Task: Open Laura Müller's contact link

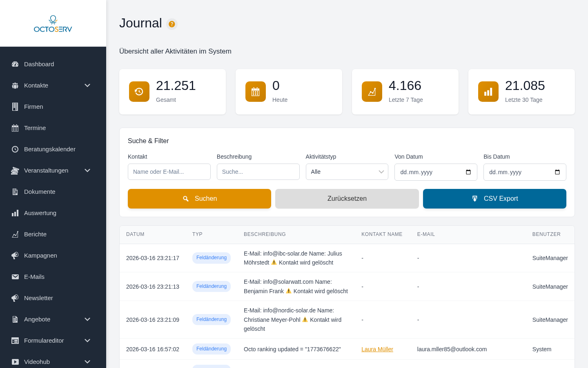Action: tap(377, 349)
